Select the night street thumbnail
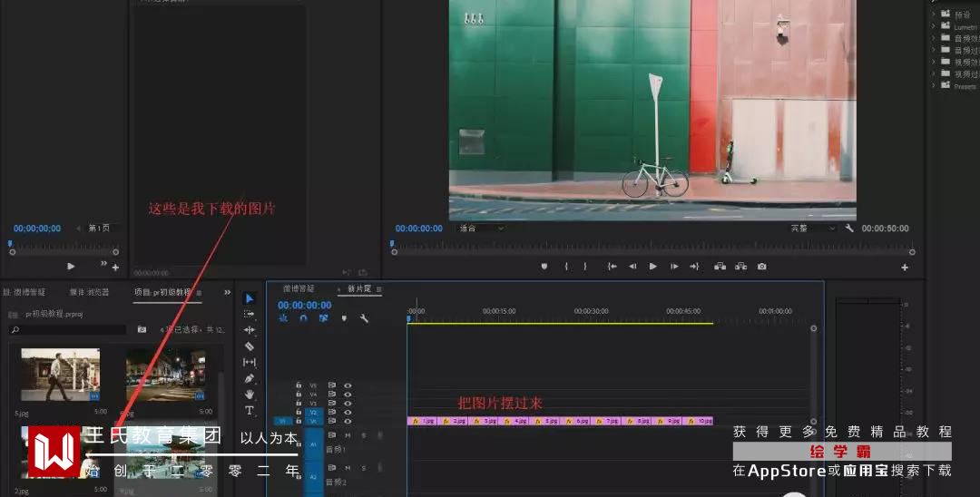Image resolution: width=980 pixels, height=497 pixels. (x=166, y=374)
